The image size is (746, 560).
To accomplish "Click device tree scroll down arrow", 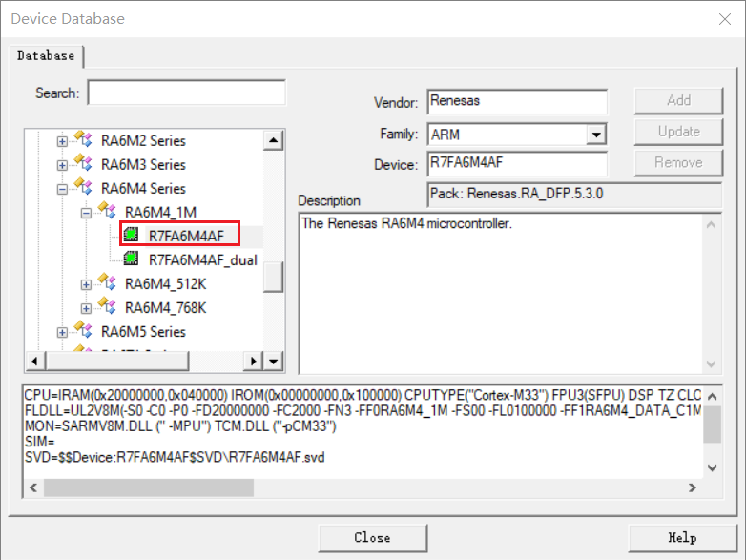I will point(273,362).
